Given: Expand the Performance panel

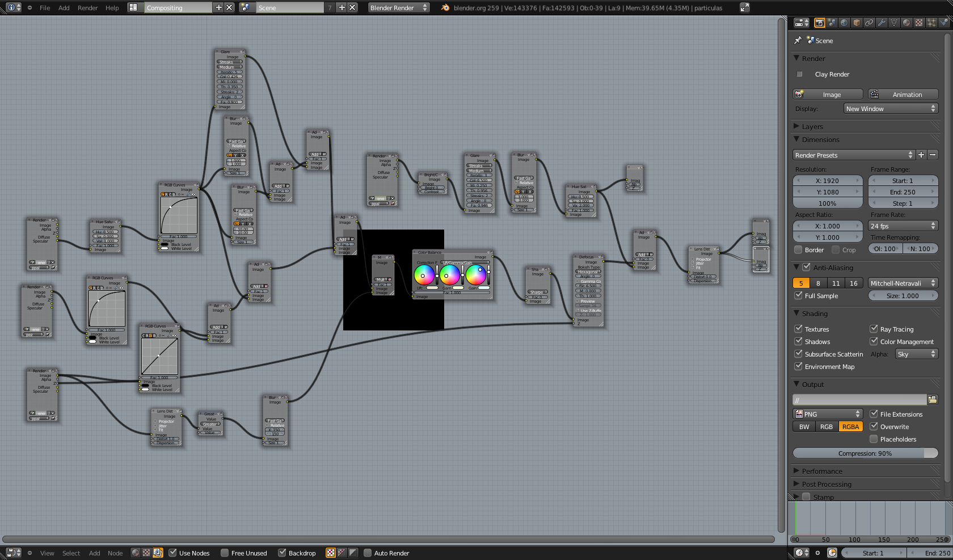Looking at the screenshot, I should coord(822,471).
